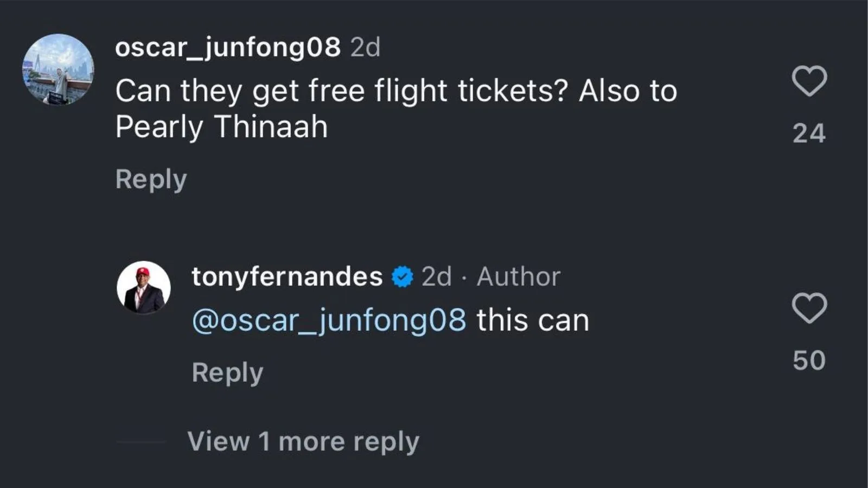
Task: Click the Author label on the reply
Action: tap(518, 277)
